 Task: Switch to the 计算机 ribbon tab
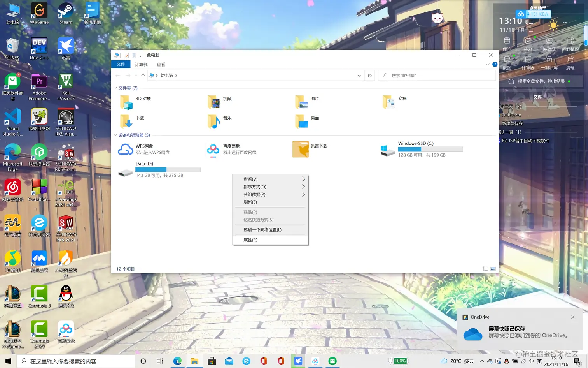[x=141, y=65]
